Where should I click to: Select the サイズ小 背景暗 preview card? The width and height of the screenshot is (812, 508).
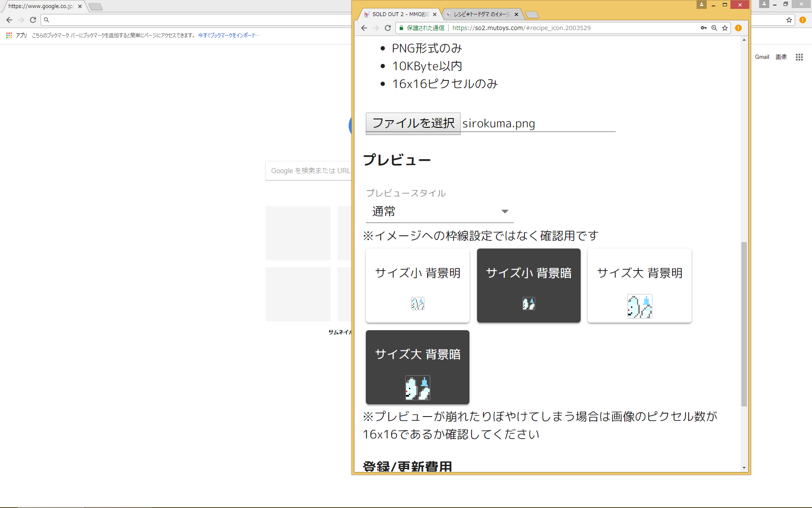tap(529, 285)
